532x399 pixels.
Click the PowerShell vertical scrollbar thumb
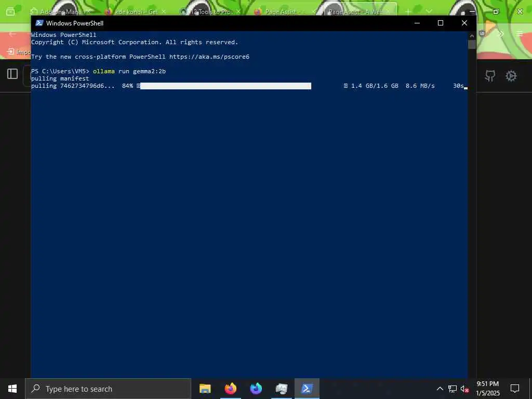tap(472, 45)
